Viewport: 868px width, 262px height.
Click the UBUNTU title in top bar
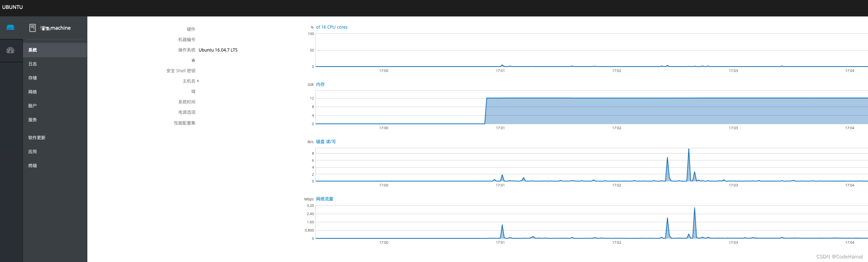[x=13, y=7]
